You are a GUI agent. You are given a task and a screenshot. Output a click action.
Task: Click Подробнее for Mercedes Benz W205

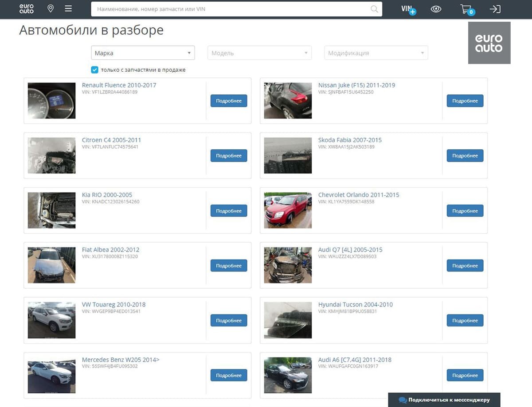(229, 375)
